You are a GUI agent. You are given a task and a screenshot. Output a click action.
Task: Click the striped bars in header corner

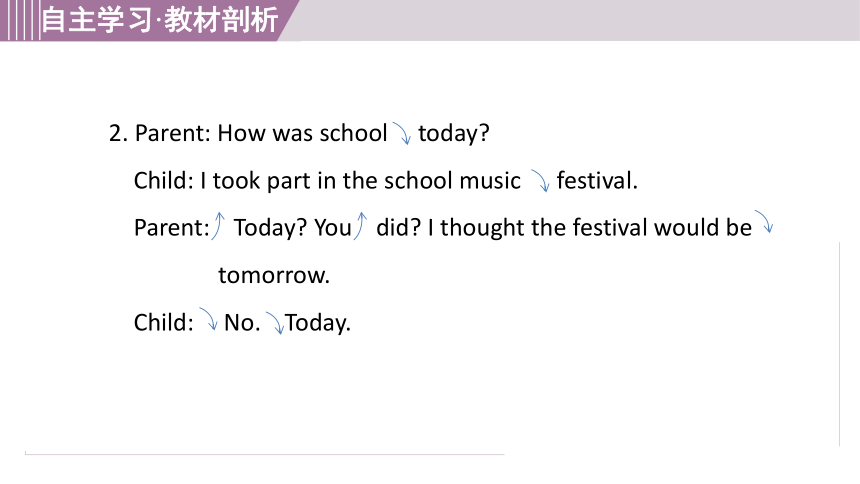pyautogui.click(x=20, y=20)
